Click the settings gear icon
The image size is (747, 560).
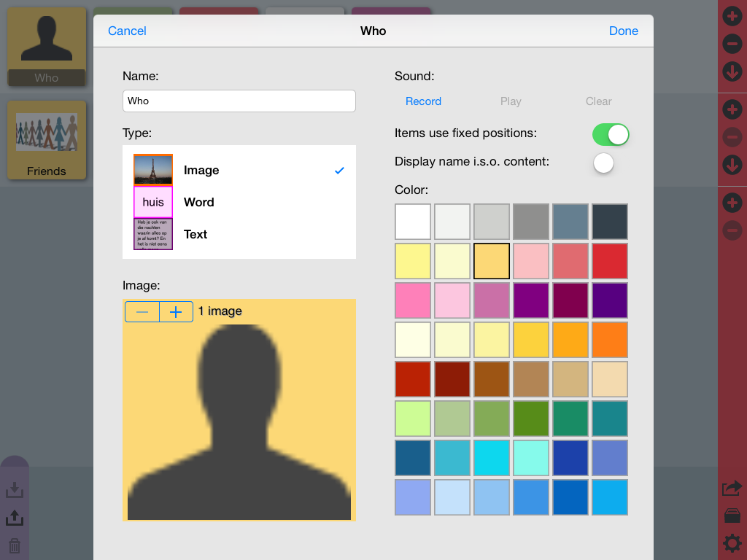[x=732, y=543]
